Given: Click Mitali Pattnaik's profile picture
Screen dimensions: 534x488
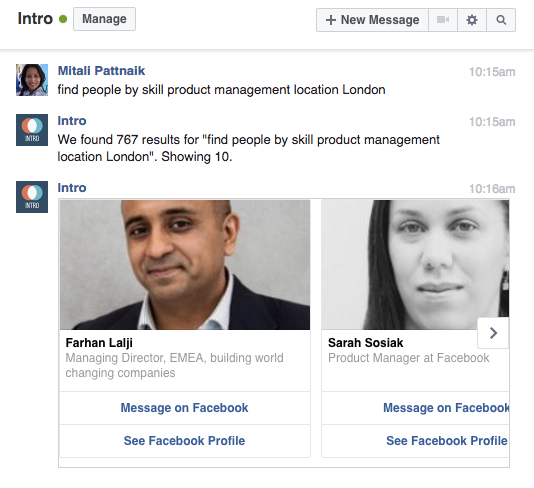Looking at the screenshot, I should 32,80.
